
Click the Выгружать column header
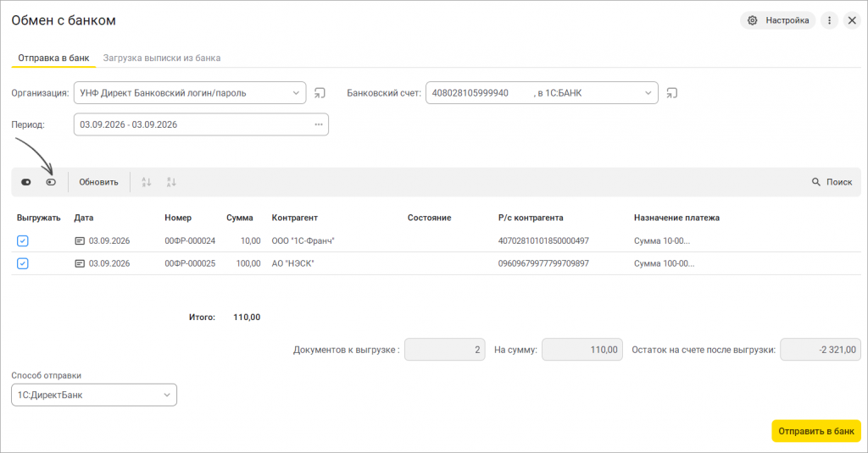click(38, 218)
